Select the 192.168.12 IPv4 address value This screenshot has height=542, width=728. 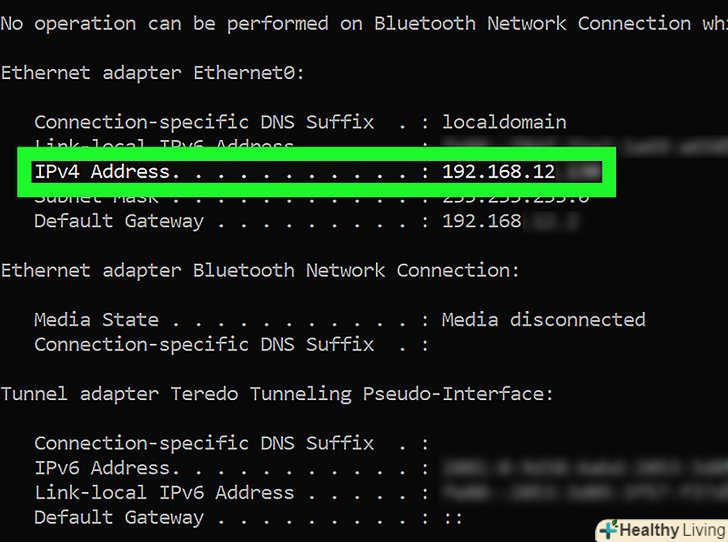click(498, 172)
